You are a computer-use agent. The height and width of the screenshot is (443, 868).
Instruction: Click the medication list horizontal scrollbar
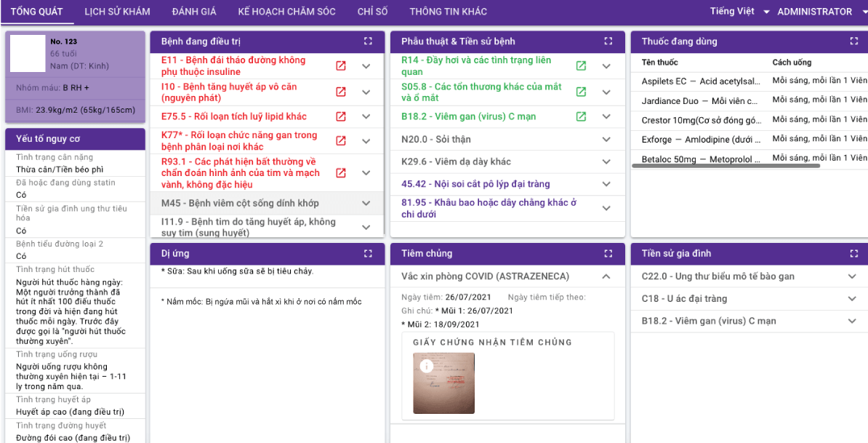point(726,167)
